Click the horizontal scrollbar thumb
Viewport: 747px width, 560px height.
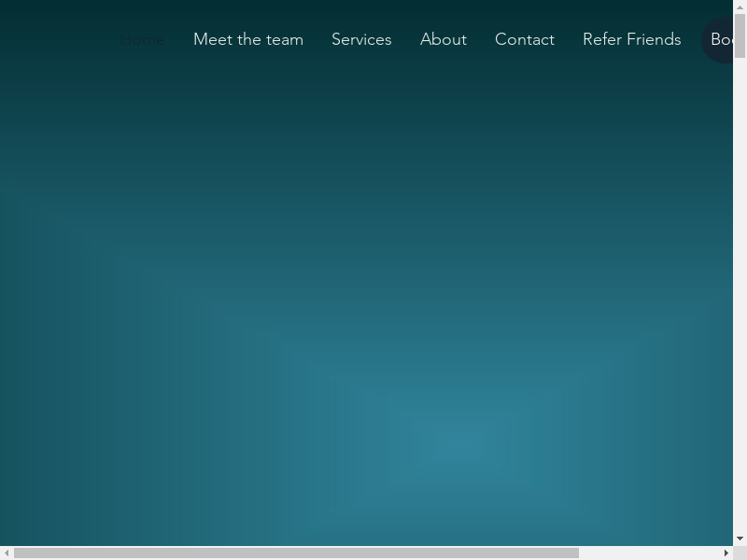click(296, 553)
